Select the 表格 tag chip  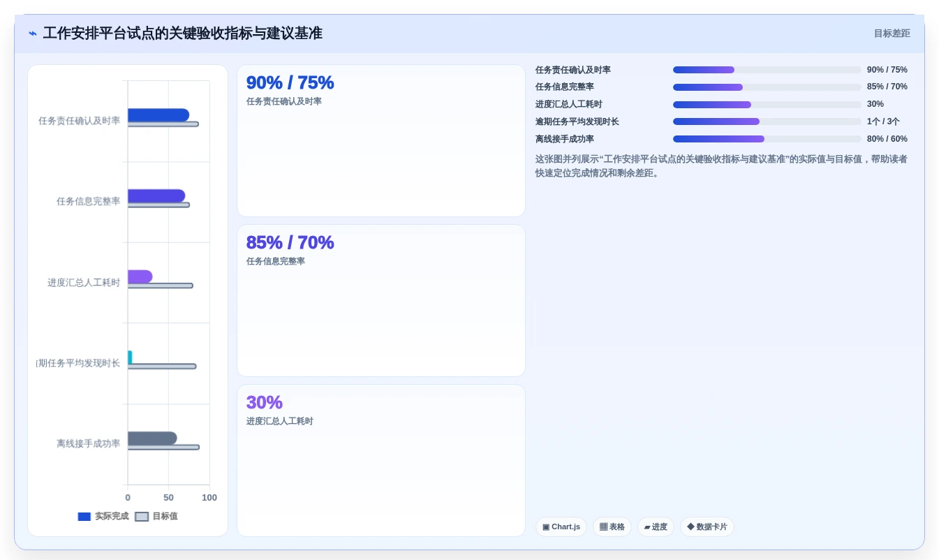coord(612,527)
